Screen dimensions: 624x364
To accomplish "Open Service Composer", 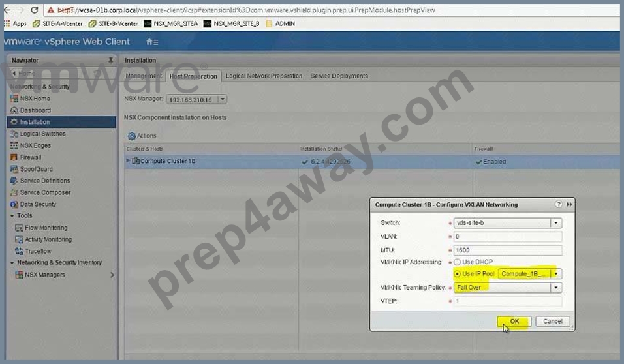I will point(40,192).
